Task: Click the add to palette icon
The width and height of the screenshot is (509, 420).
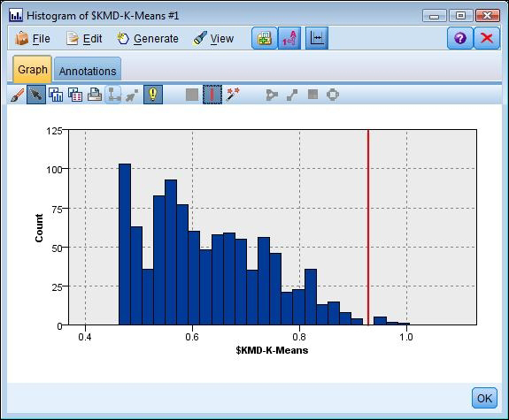Action: [265, 38]
